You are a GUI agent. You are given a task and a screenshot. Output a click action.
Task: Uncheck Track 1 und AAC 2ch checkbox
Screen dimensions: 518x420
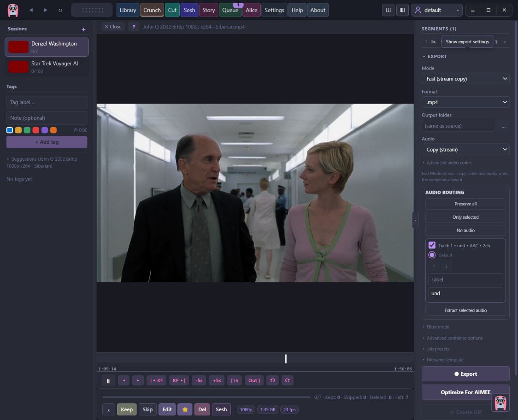click(432, 245)
